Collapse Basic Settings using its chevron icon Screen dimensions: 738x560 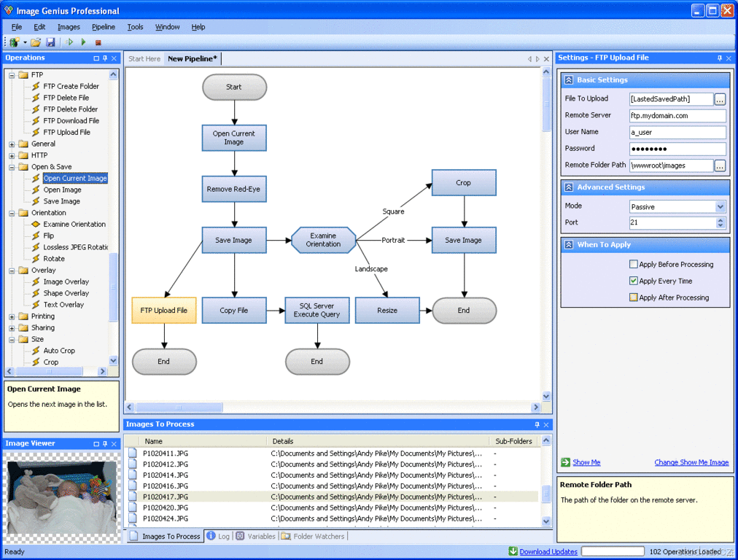(x=569, y=80)
